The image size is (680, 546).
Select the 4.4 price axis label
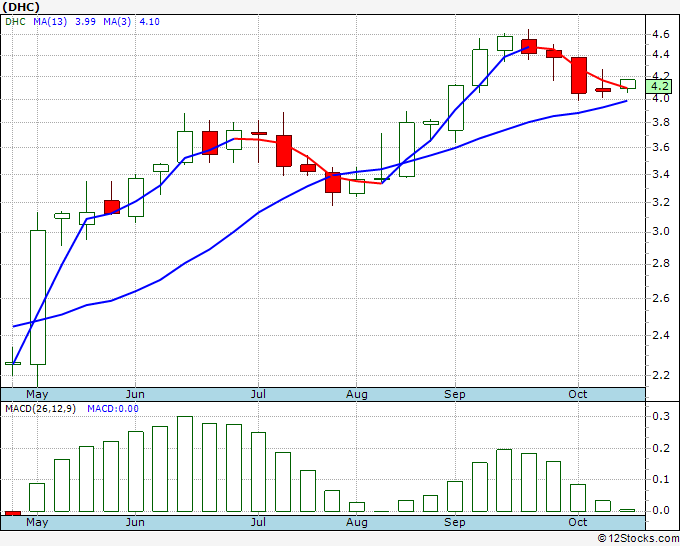coord(660,54)
